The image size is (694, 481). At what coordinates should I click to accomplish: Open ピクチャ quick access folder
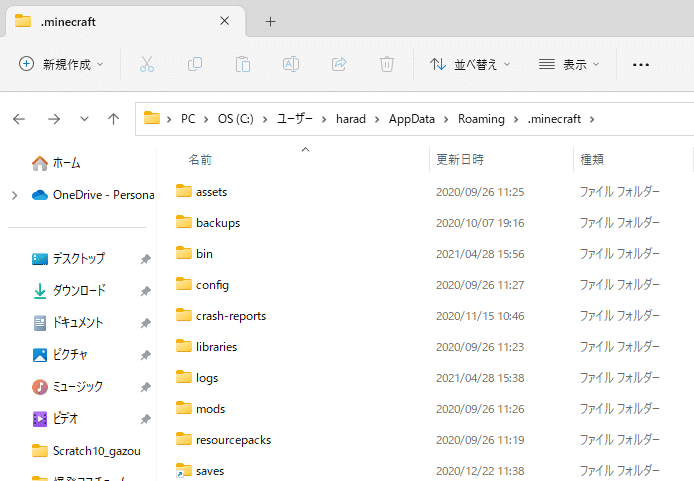60,354
